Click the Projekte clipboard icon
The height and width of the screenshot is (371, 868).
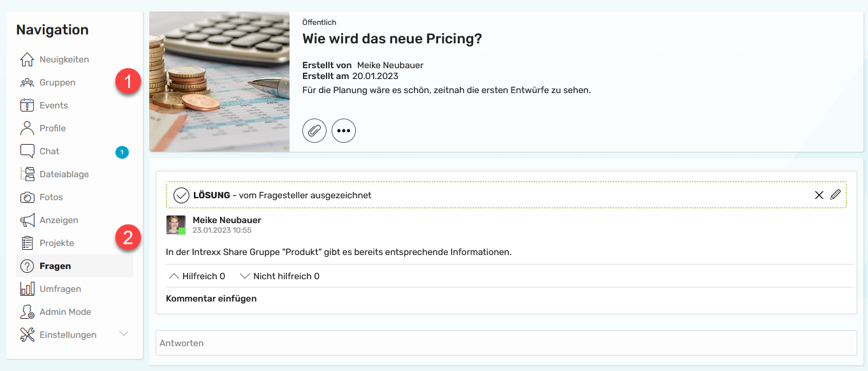click(x=27, y=243)
